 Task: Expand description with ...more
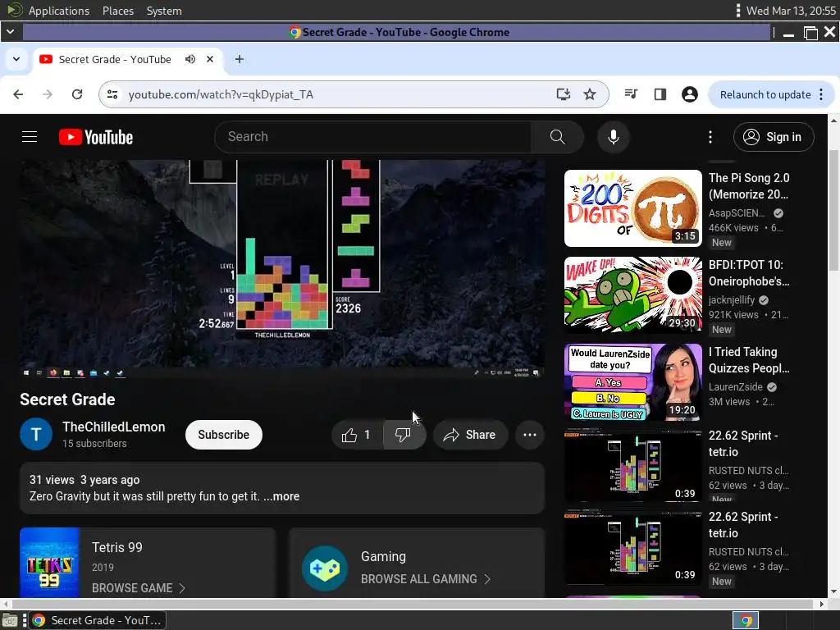click(x=281, y=496)
